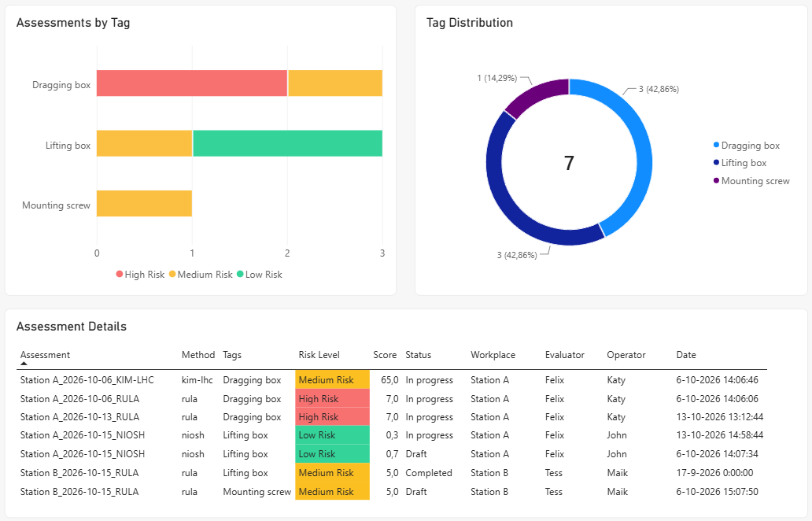This screenshot has width=812, height=521.
Task: Click the Medium Risk legend entry under bar chart
Action: [x=201, y=275]
